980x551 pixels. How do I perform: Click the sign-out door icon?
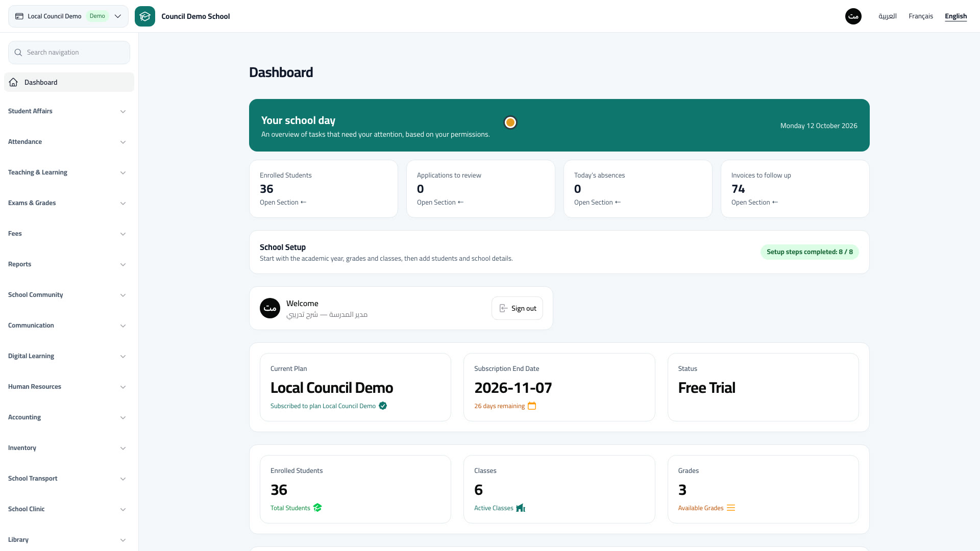point(503,308)
